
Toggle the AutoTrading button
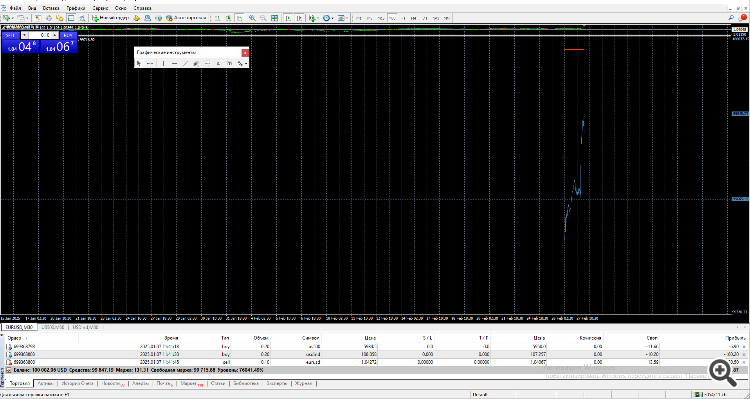tap(186, 18)
